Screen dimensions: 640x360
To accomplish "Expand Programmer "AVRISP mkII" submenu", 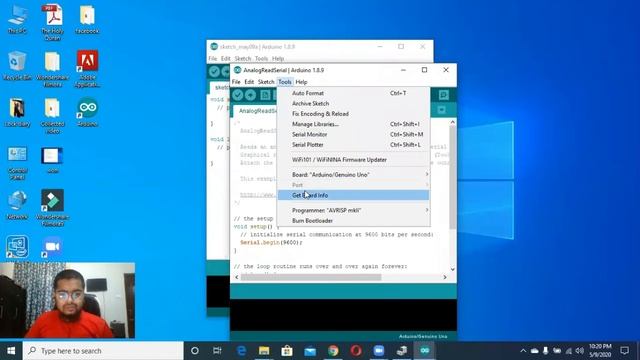I will tap(353, 210).
